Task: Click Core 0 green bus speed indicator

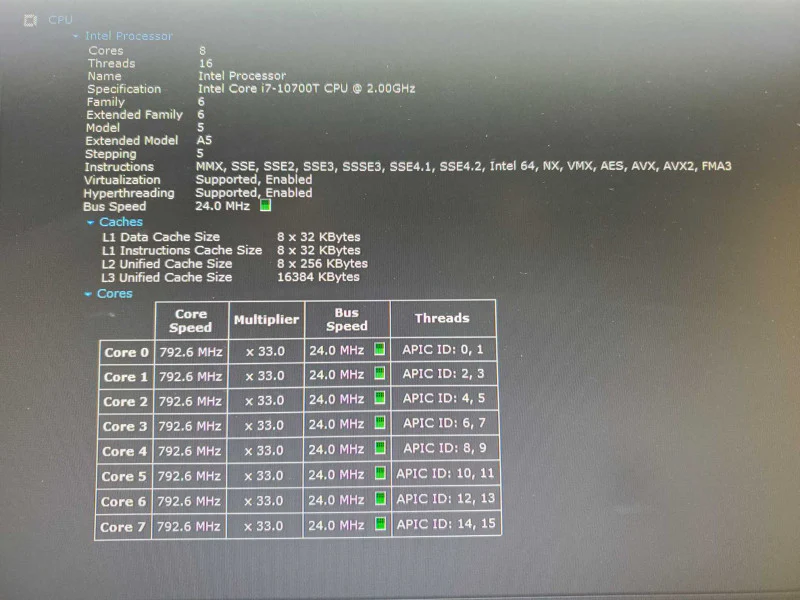Action: [x=380, y=349]
